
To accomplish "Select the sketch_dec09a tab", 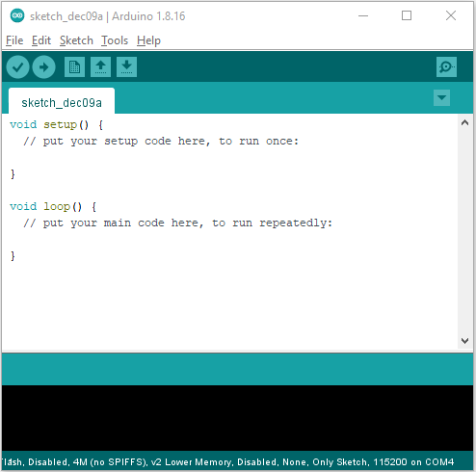I will click(62, 101).
